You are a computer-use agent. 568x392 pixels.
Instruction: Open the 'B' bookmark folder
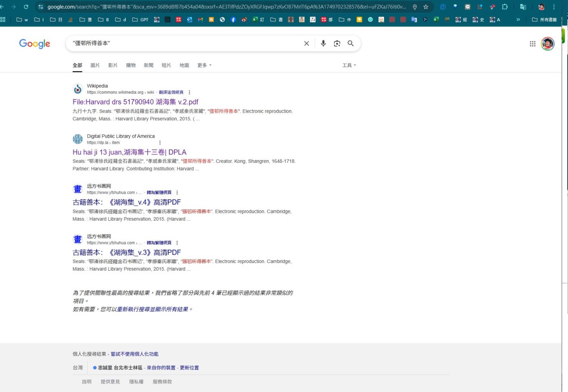[x=103, y=20]
